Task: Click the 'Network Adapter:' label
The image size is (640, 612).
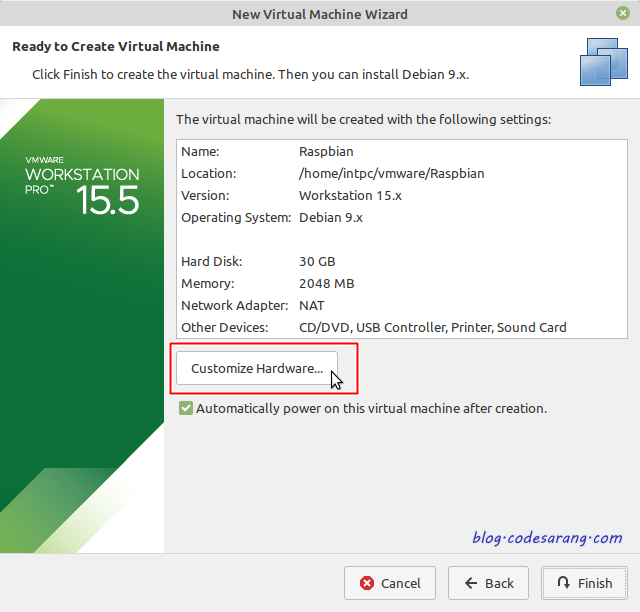Action: (235, 305)
